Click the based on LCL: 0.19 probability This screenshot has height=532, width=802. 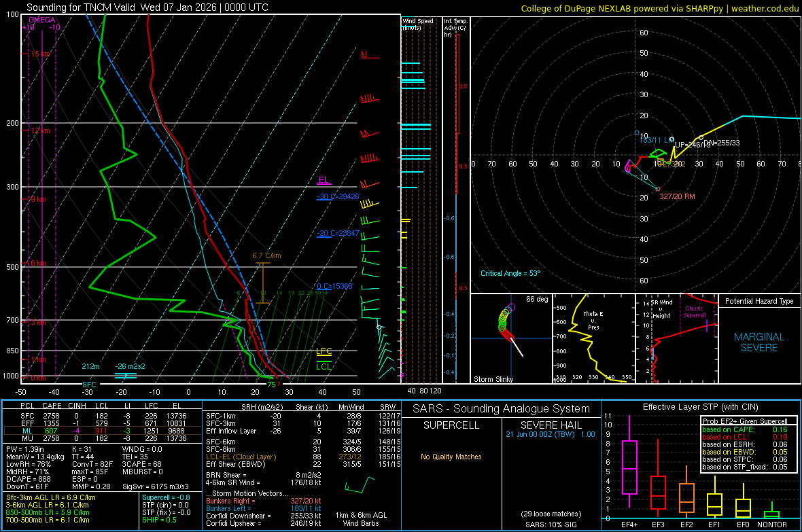(745, 437)
